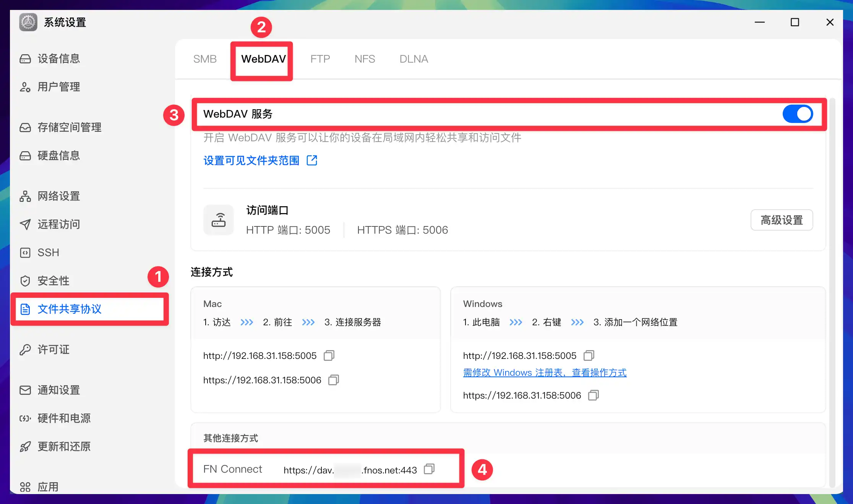Close the 系统设置 window
The image size is (853, 504).
click(x=830, y=22)
